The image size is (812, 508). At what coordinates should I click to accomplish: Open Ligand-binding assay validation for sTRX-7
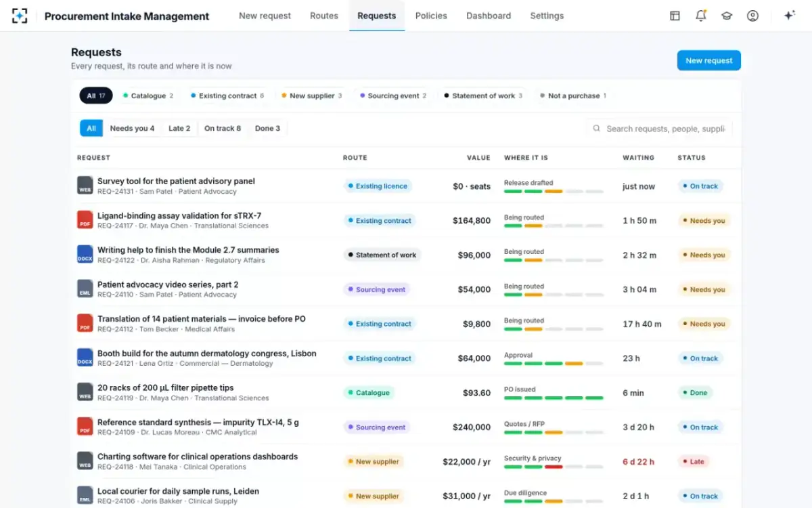pyautogui.click(x=179, y=215)
